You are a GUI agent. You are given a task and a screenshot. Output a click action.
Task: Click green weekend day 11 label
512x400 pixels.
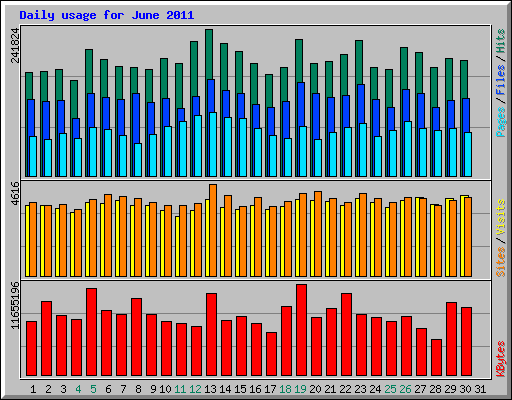[x=180, y=389]
